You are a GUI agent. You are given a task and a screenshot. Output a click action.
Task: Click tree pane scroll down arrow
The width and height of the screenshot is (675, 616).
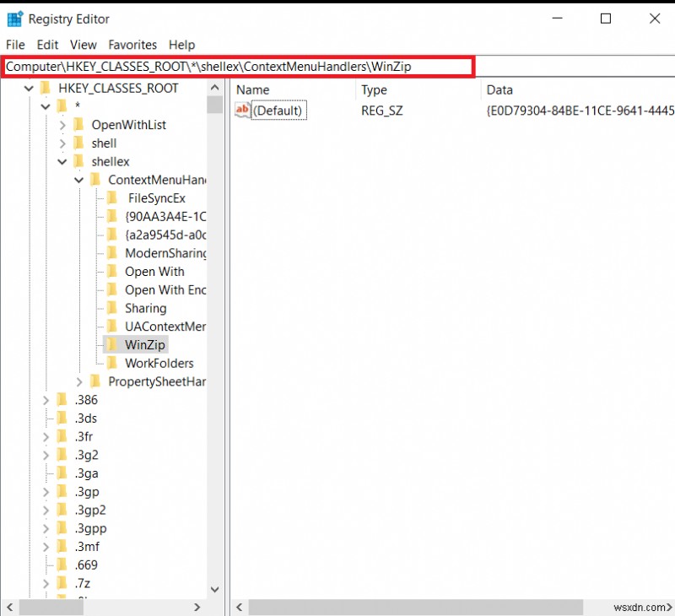(x=215, y=589)
